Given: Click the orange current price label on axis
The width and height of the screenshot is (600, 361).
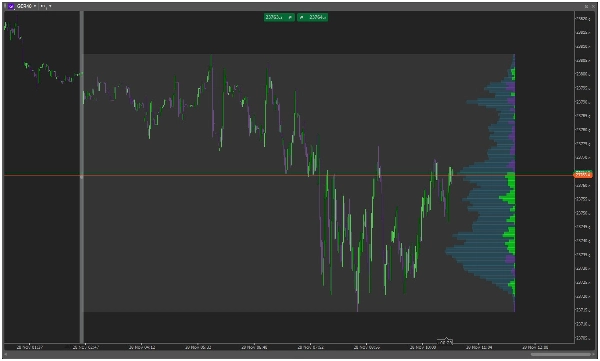Looking at the screenshot, I should click(x=583, y=175).
